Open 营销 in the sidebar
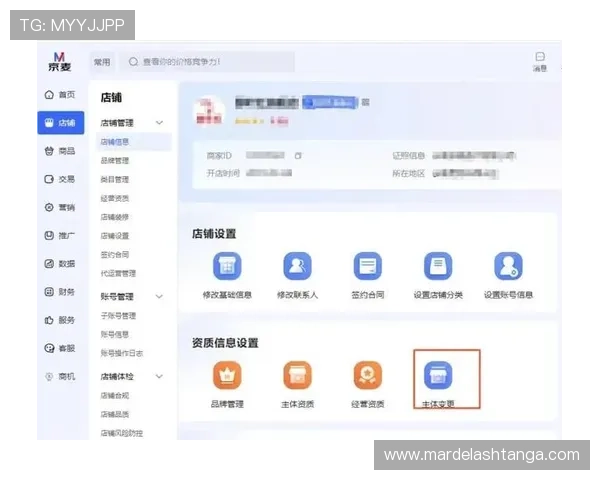This screenshot has width=600, height=480. pyautogui.click(x=60, y=207)
